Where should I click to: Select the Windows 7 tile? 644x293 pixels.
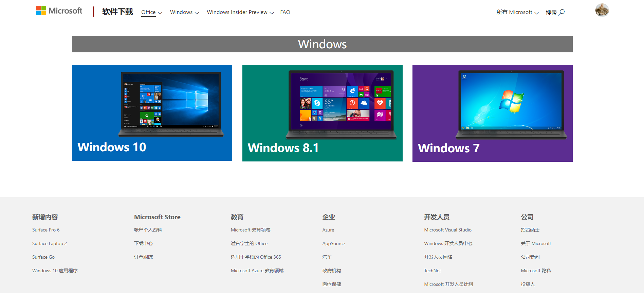(x=493, y=113)
